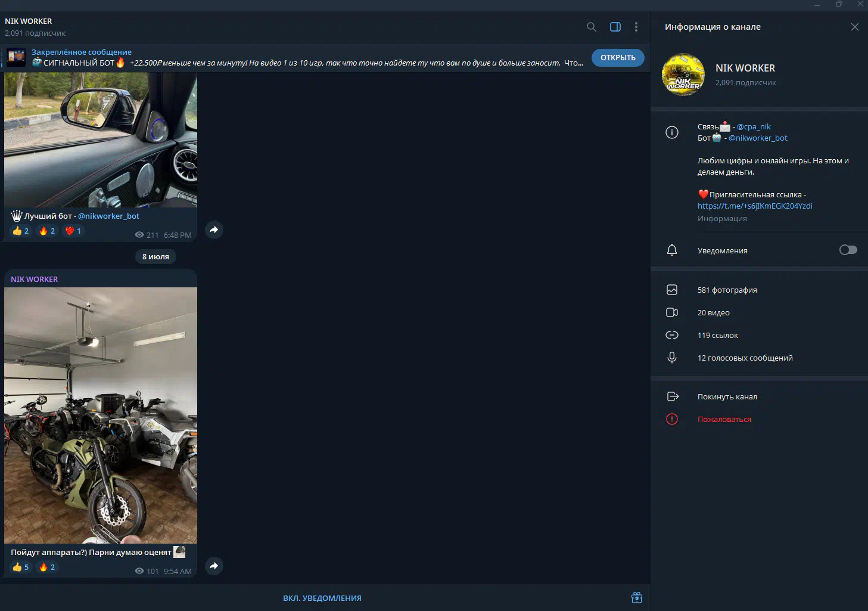Add fire reaction on car interior post
868x611 pixels.
pos(47,231)
